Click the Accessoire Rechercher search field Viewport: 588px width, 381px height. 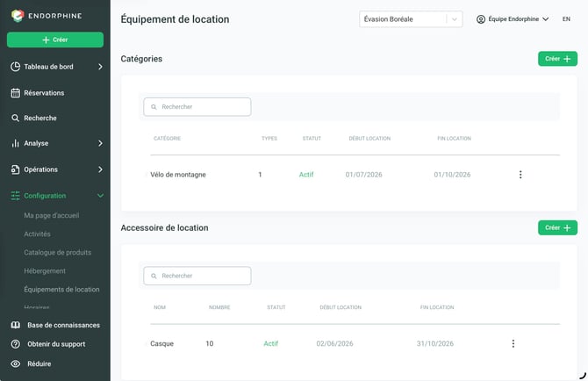197,276
